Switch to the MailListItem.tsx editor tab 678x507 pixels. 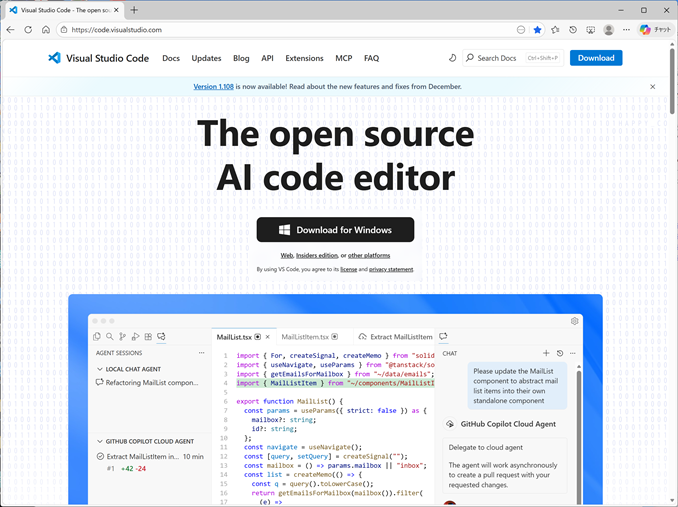[x=310, y=337]
